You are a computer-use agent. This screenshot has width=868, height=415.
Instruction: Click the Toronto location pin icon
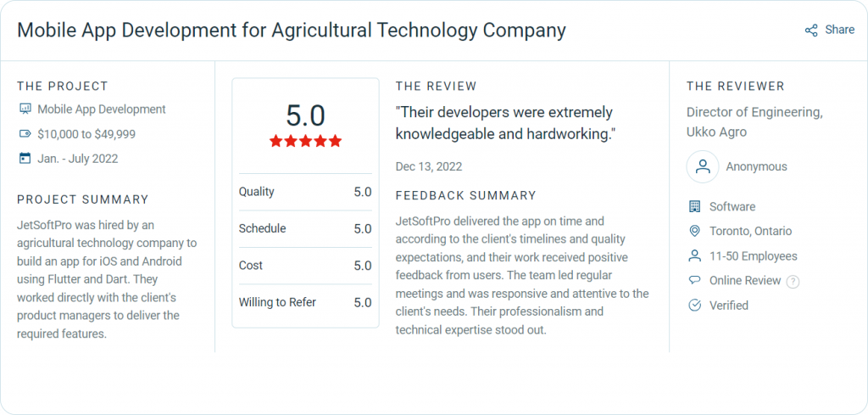(x=695, y=232)
